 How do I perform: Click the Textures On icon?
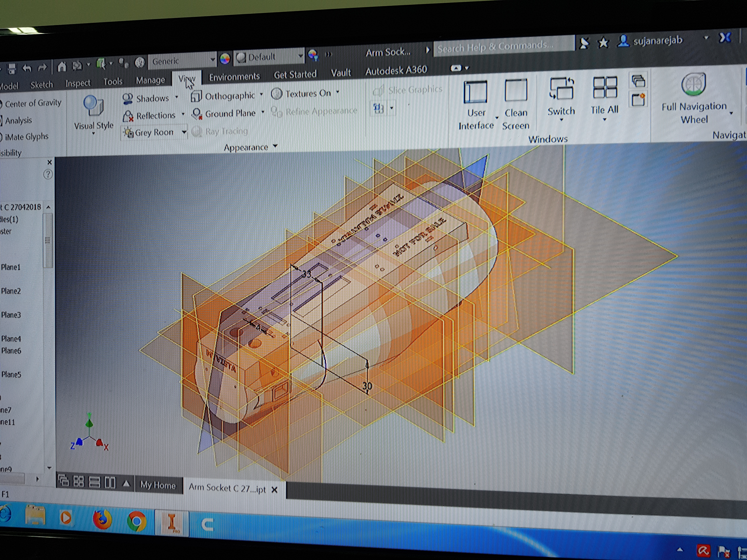coord(277,94)
